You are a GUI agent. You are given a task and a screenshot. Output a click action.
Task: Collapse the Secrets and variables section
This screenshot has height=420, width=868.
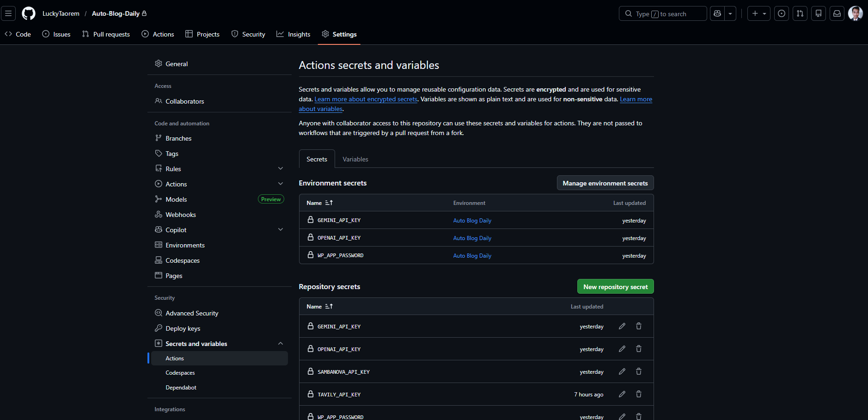click(281, 343)
